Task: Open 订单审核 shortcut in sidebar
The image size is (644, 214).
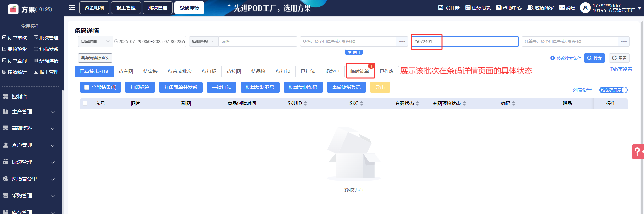Action: pyautogui.click(x=15, y=38)
